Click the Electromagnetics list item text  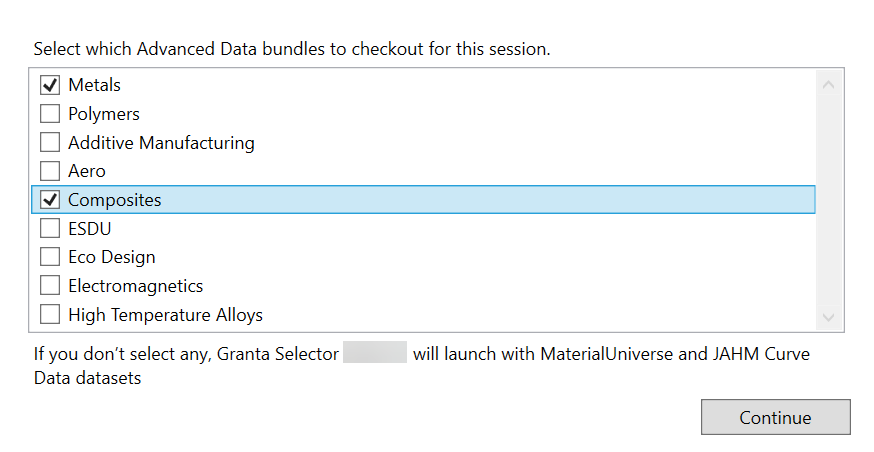point(135,286)
